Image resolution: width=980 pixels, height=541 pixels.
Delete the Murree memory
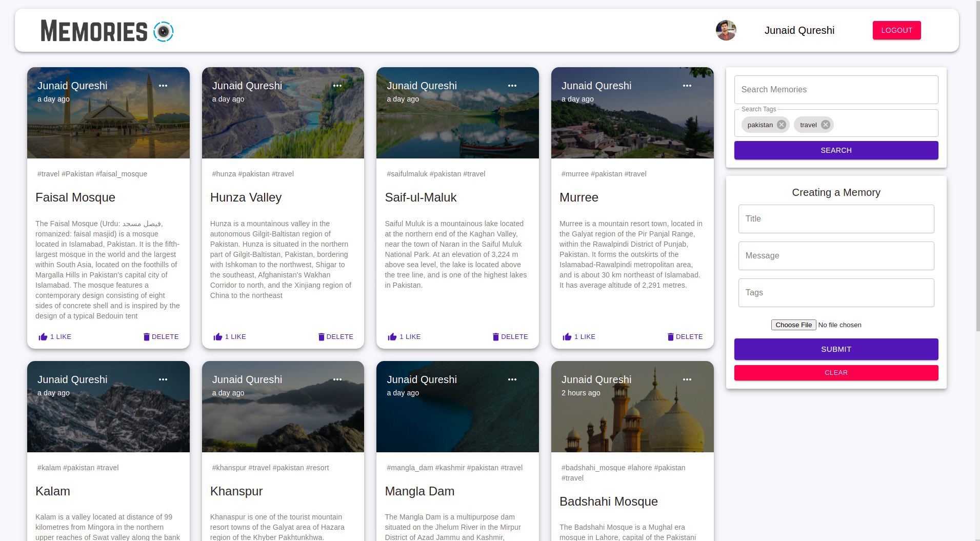685,337
